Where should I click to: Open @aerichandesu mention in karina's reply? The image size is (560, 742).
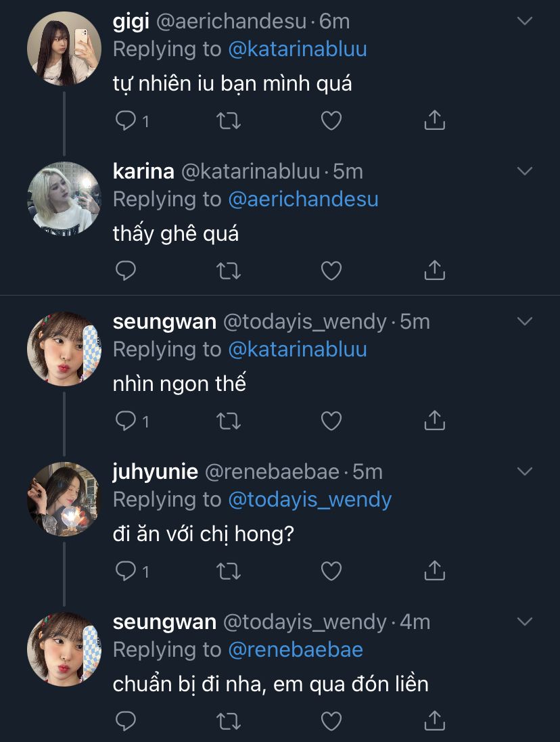[x=303, y=200]
